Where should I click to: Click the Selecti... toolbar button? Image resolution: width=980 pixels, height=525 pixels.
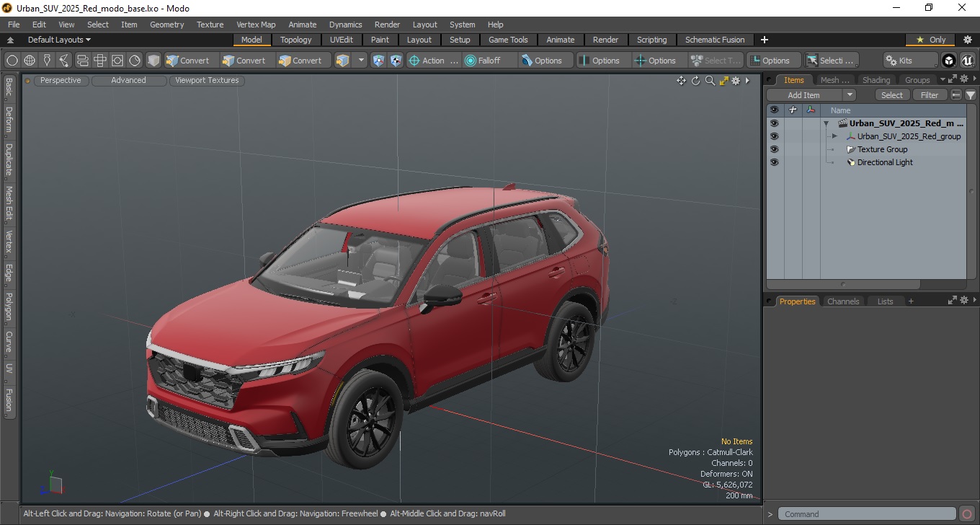pos(831,61)
